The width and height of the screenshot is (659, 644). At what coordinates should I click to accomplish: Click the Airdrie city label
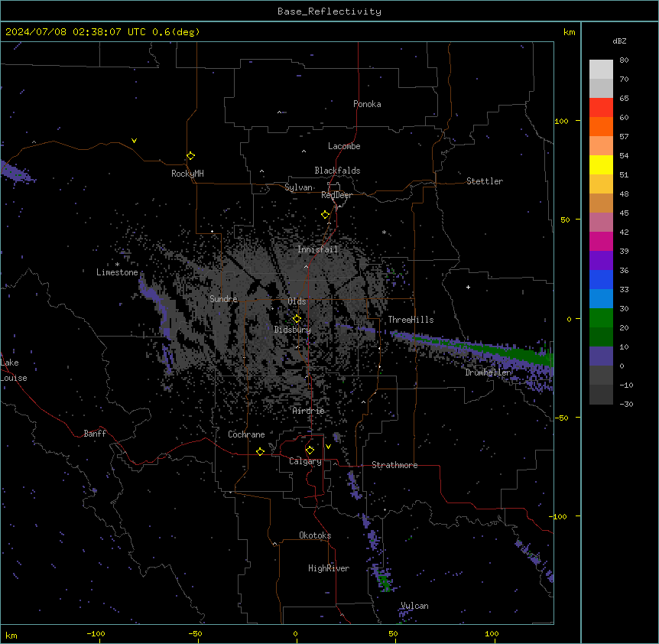(309, 411)
